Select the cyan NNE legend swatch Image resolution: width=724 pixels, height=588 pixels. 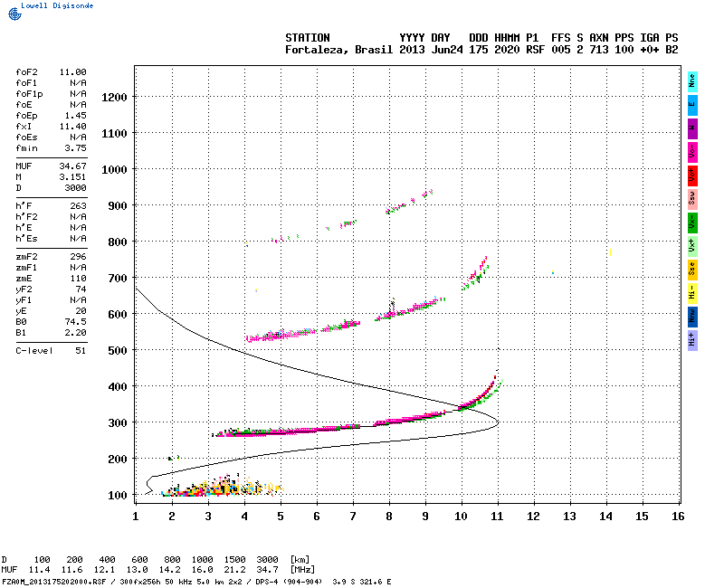tap(692, 82)
